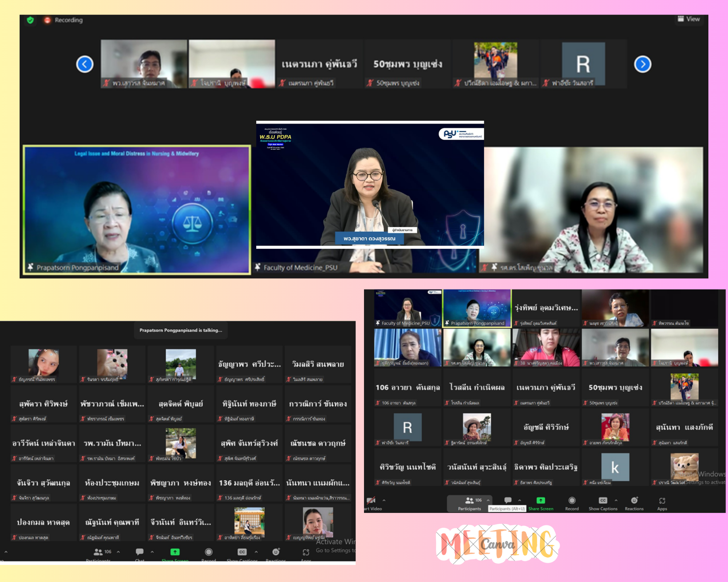Screen dimensions: 728x582
Task: Select large Prapatsorn Pongpanpisand speaker video
Action: [x=137, y=210]
